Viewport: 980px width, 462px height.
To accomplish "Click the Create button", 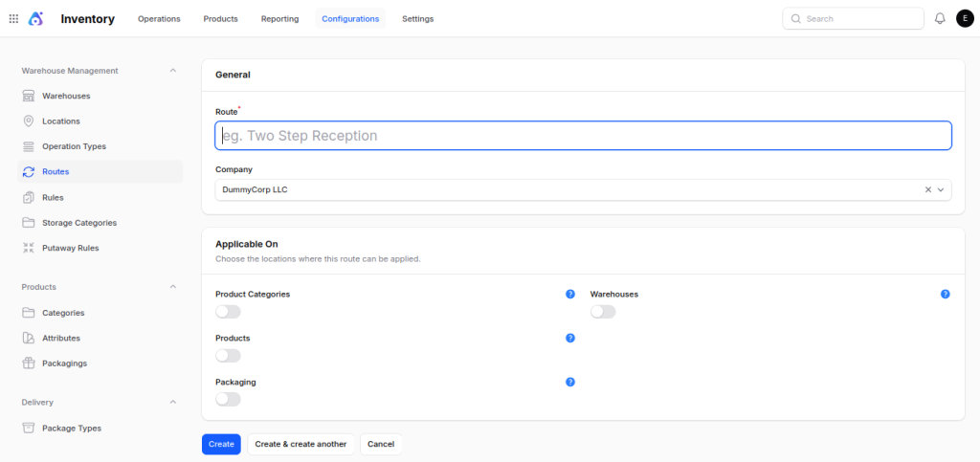I will [221, 444].
